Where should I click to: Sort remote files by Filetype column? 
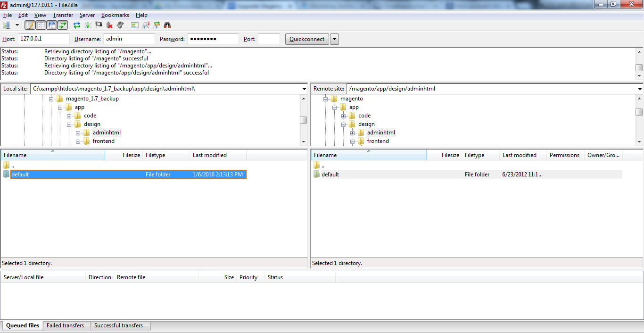click(481, 155)
